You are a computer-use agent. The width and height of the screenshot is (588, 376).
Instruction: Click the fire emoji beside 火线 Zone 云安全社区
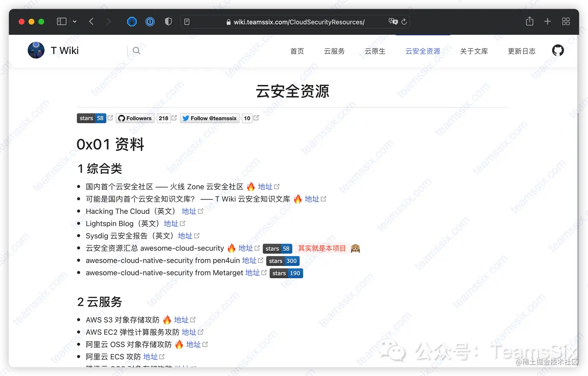(x=251, y=187)
